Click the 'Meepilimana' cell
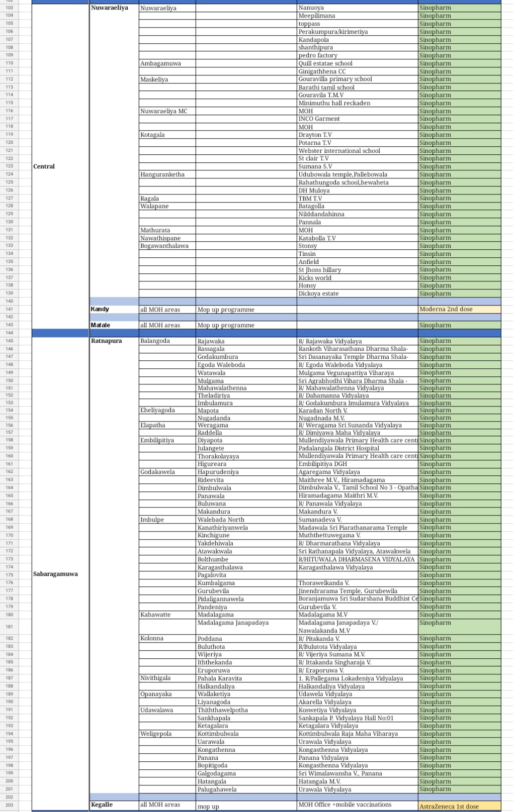Image resolution: width=513 pixels, height=812 pixels. 357,16
